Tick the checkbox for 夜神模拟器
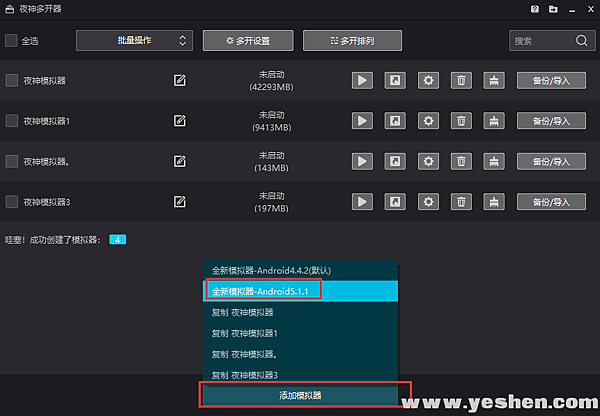 pyautogui.click(x=11, y=80)
